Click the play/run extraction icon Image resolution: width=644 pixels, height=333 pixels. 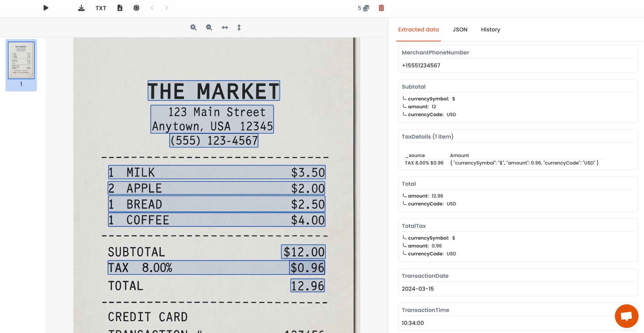(x=46, y=8)
